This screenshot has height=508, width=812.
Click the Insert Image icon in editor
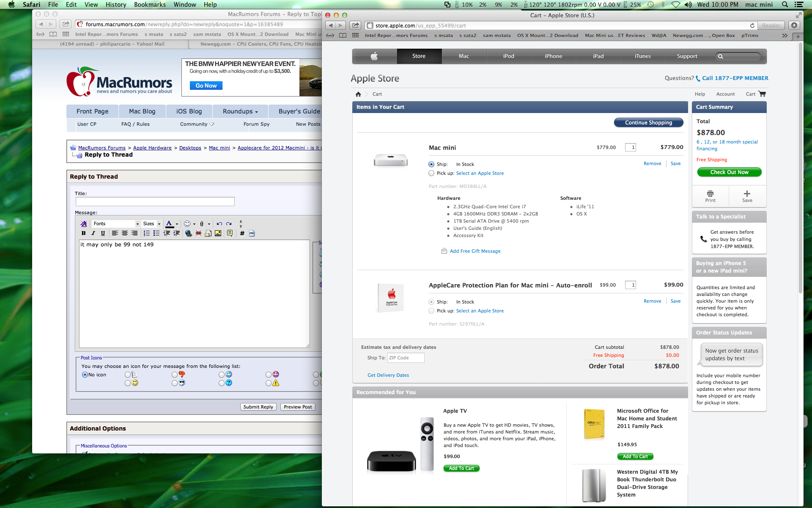(x=218, y=233)
